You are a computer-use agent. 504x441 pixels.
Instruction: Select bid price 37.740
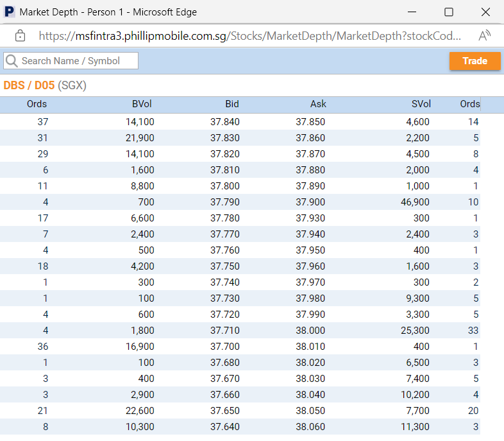tap(225, 282)
